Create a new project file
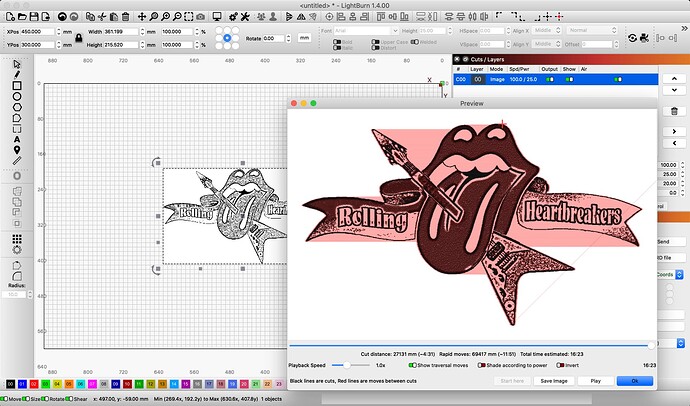690x406 pixels. click(10, 17)
